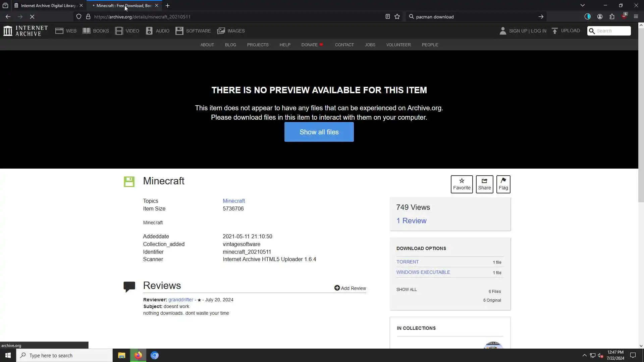Open the AUDIO section icon
The height and width of the screenshot is (362, 644).
point(149,31)
